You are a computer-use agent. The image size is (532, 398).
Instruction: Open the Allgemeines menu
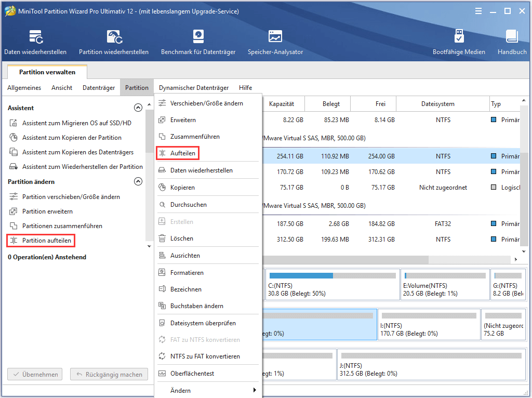24,87
